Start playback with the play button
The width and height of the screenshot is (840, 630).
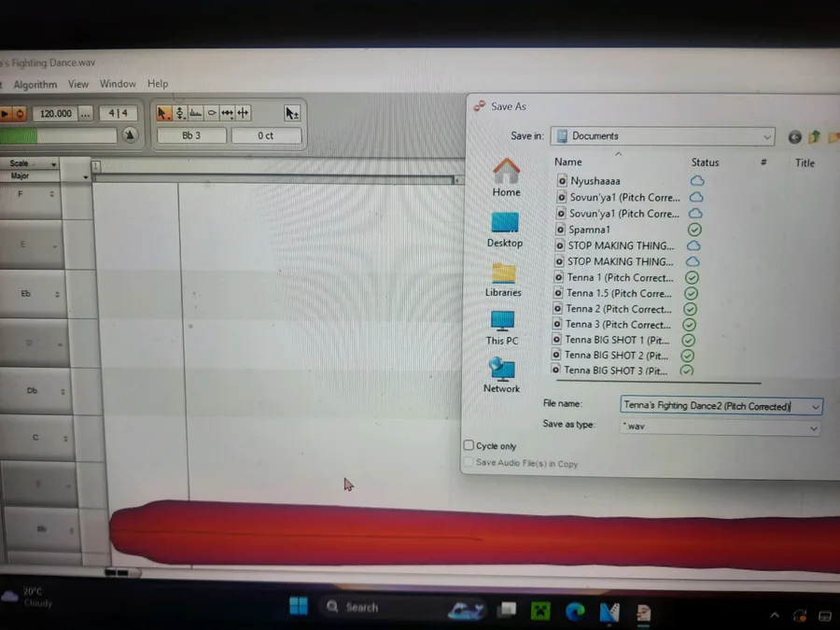(5, 114)
